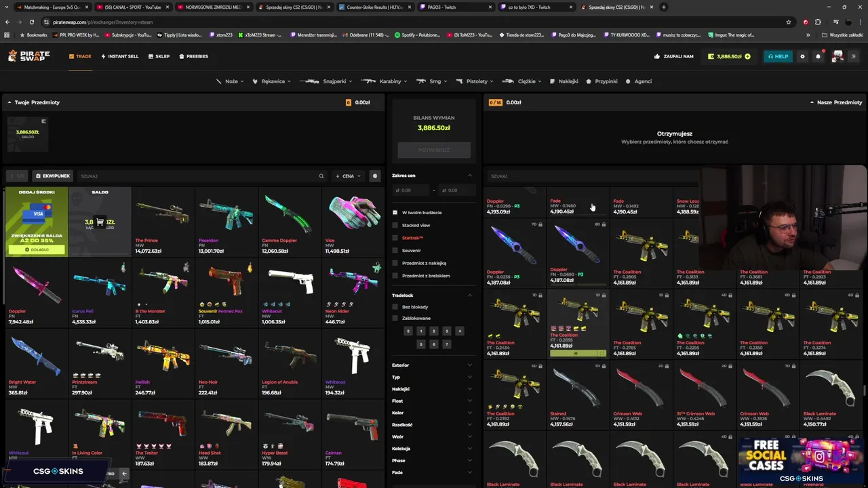The height and width of the screenshot is (488, 868).
Task: Check Przedmiot z naklejką filter
Action: tap(395, 263)
